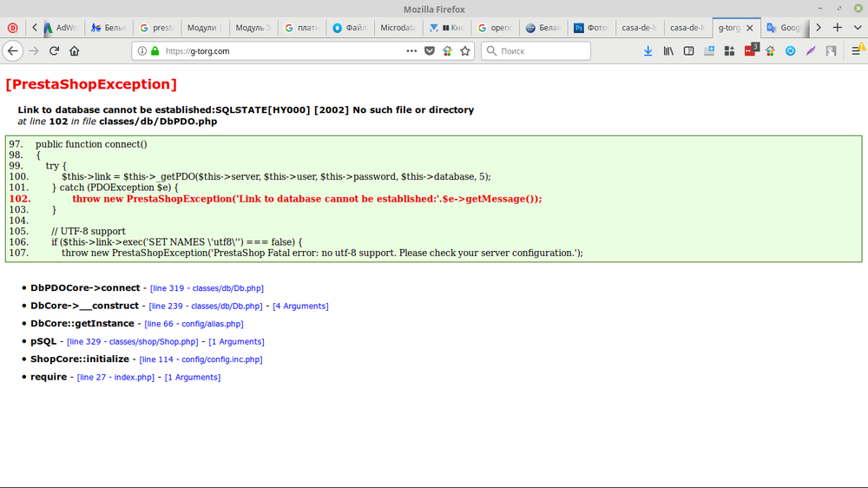Image resolution: width=868 pixels, height=488 pixels.
Task: Open the Firefox home page
Action: point(74,51)
